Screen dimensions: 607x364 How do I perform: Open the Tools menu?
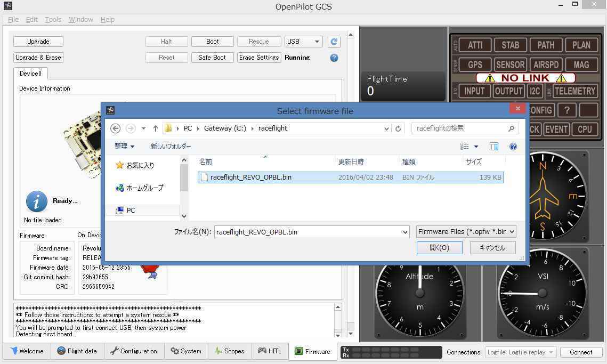click(53, 20)
